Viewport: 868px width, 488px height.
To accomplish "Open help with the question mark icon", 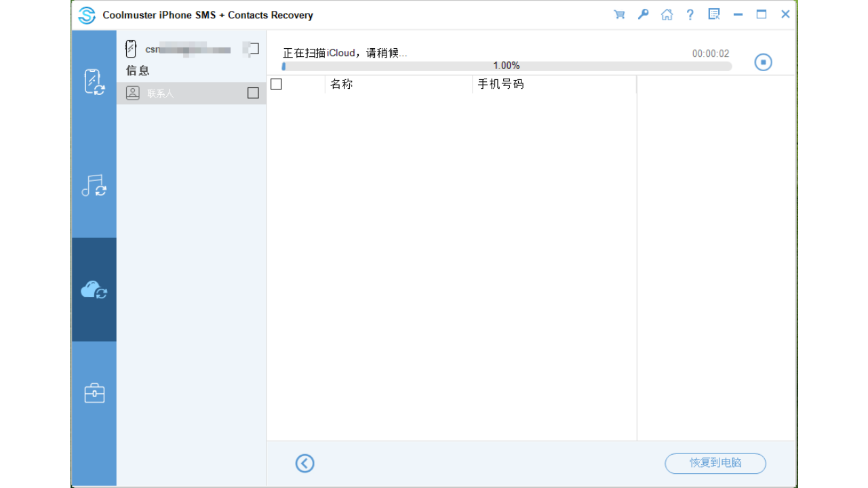I will click(x=690, y=14).
